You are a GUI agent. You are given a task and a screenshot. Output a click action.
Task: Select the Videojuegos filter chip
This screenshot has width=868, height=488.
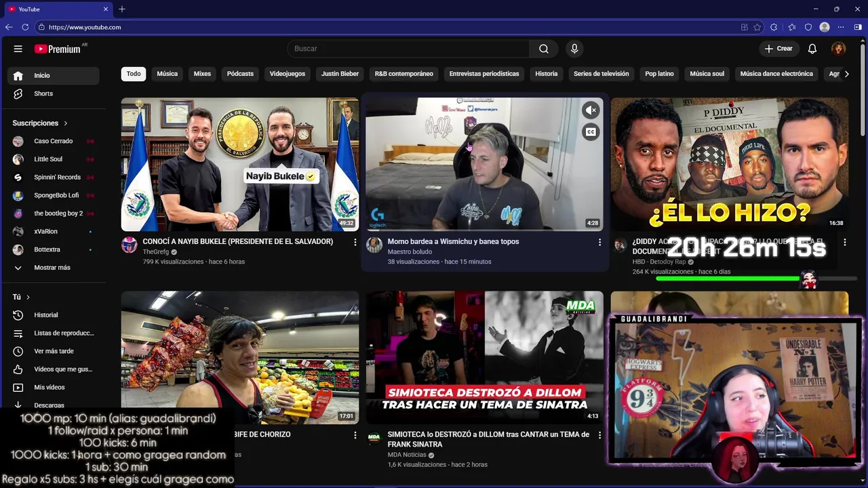[288, 74]
